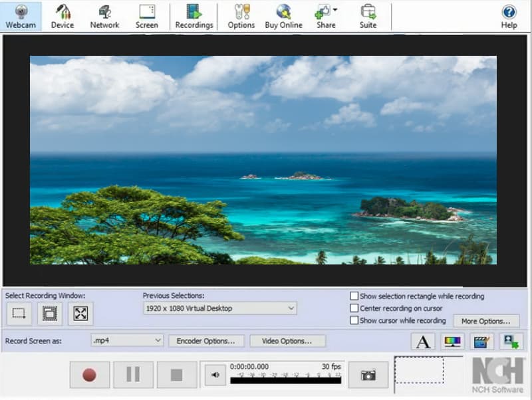Click the red Record button
The image size is (532, 400).
click(x=89, y=375)
